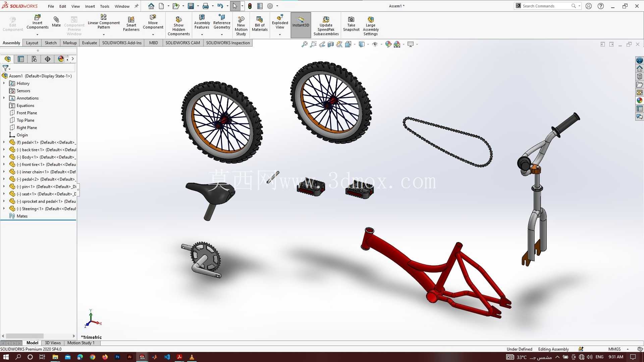Start a New Motion Study

click(241, 25)
